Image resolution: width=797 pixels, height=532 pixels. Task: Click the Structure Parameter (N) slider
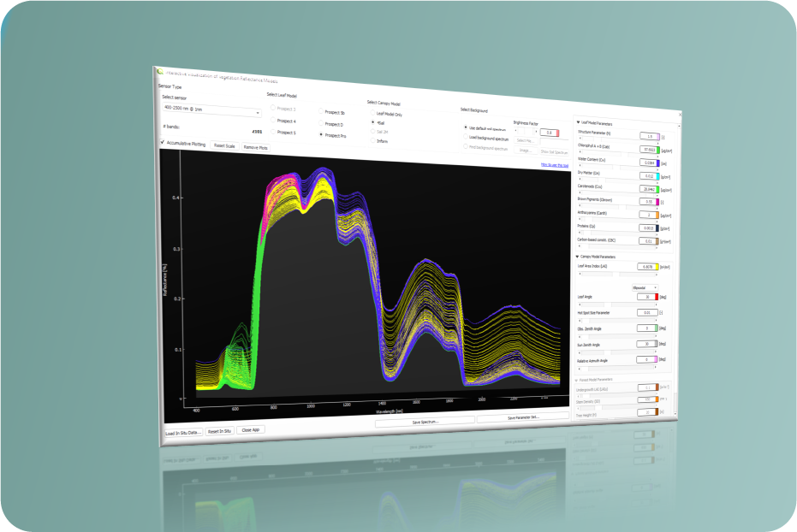point(619,140)
